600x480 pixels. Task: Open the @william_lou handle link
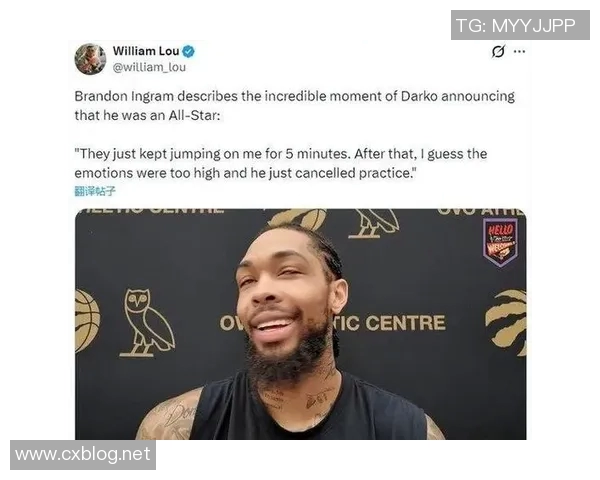click(149, 67)
